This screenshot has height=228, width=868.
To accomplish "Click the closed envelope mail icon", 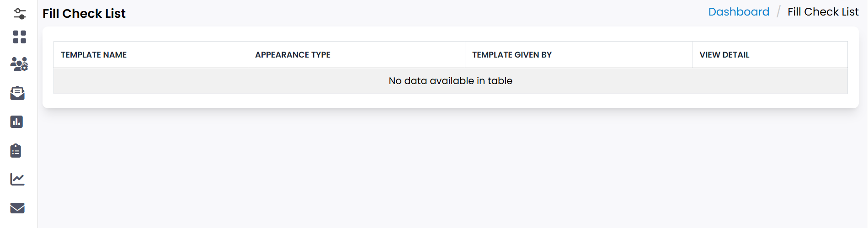I will (17, 208).
